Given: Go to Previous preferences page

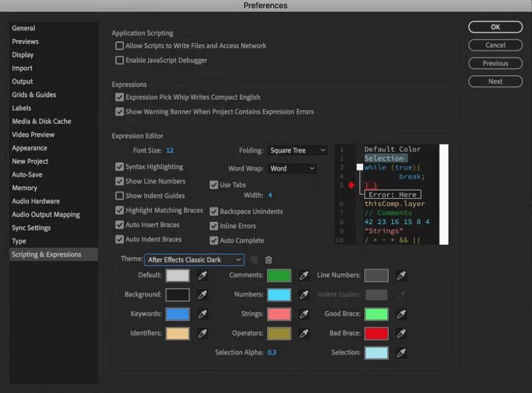Looking at the screenshot, I should click(x=495, y=63).
